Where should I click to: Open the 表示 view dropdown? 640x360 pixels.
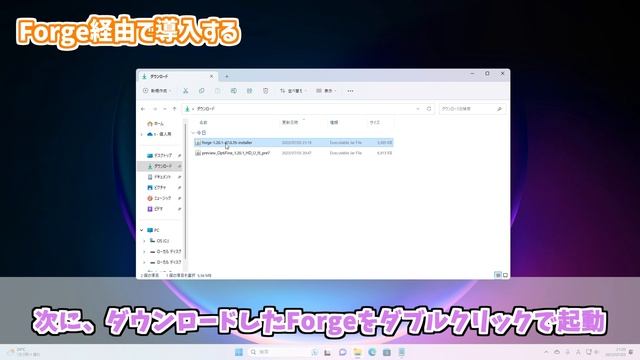pos(326,91)
